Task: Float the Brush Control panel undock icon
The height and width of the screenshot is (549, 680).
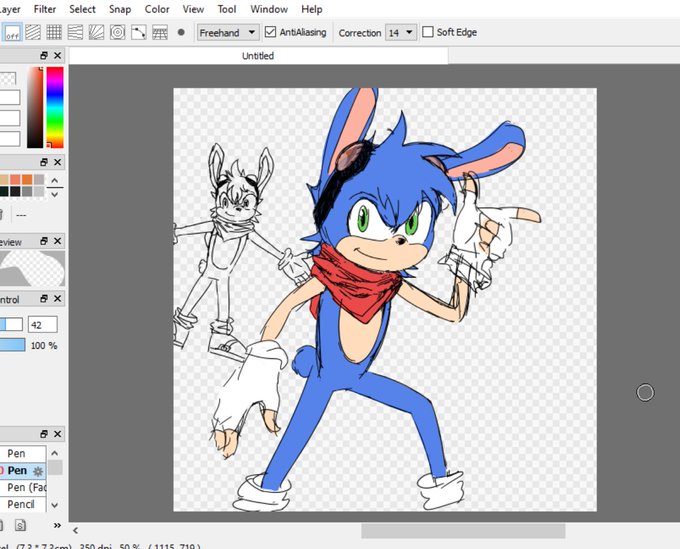Action: 44,299
